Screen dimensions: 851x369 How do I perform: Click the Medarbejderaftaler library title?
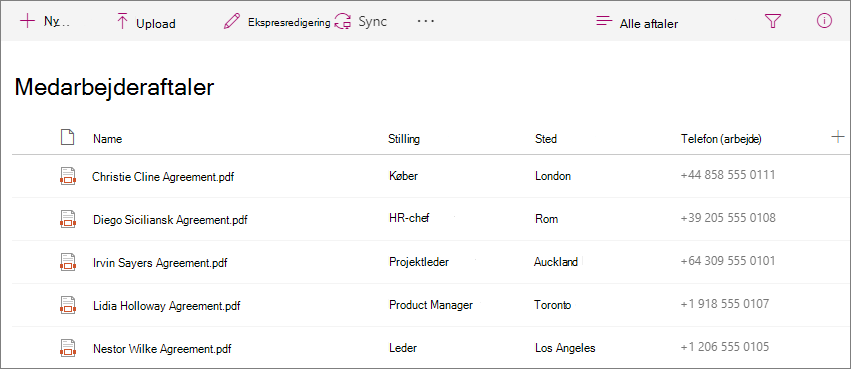click(x=115, y=87)
